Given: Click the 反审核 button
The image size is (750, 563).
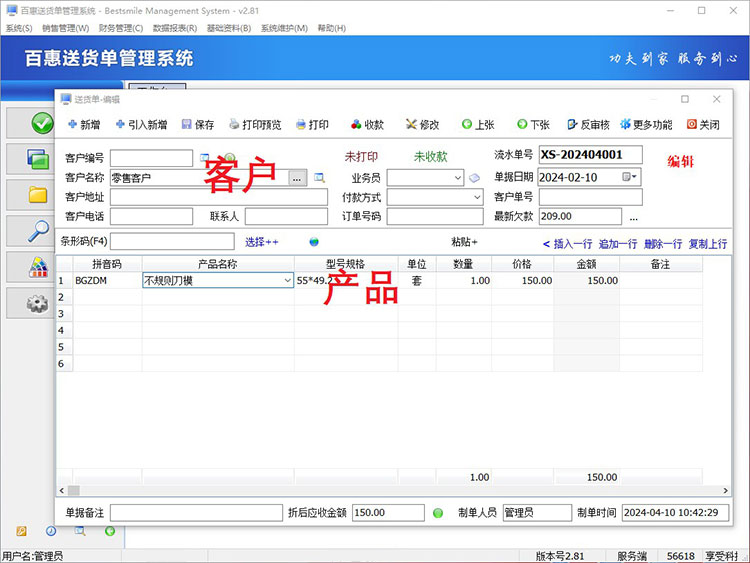Looking at the screenshot, I should click(588, 125).
